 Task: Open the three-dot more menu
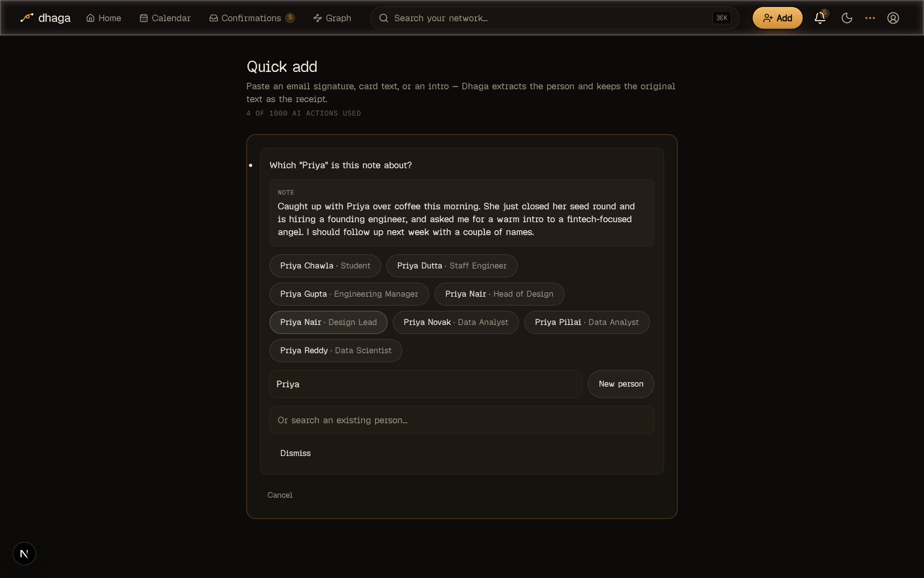click(870, 18)
